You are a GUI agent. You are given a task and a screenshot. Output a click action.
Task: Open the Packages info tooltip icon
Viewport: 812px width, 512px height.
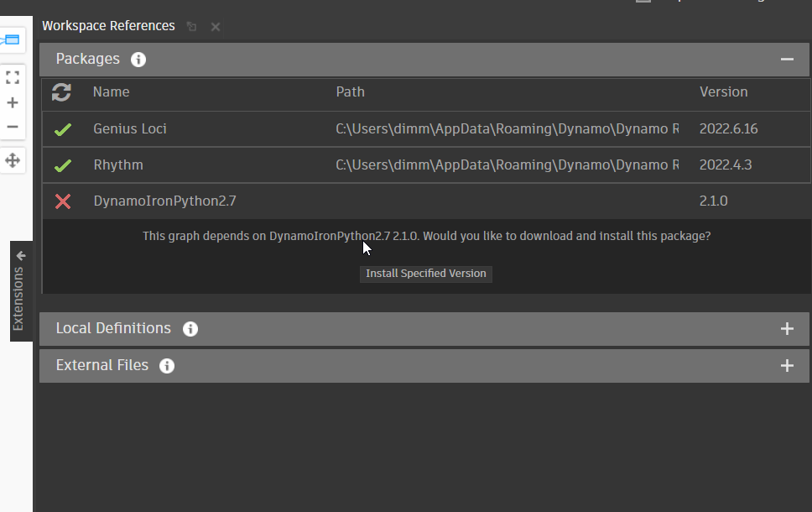pyautogui.click(x=138, y=60)
